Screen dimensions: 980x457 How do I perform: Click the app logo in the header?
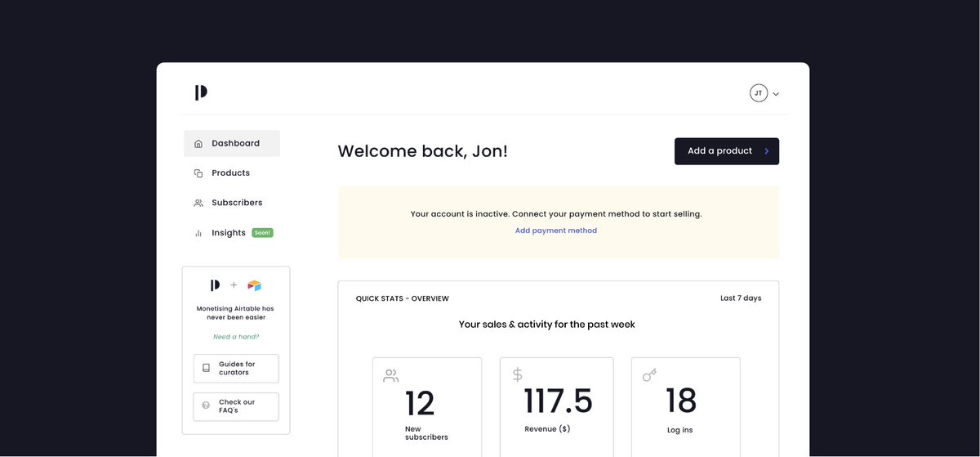point(201,93)
